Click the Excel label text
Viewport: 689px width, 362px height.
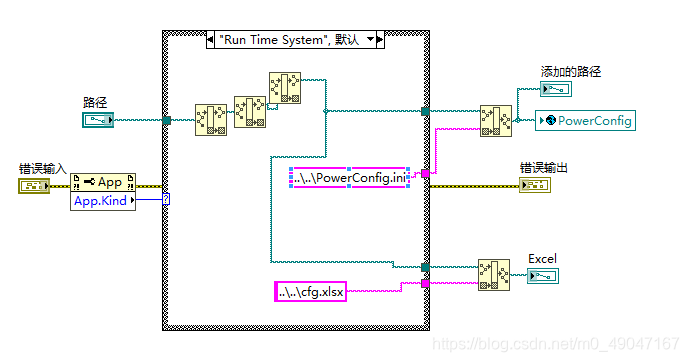coord(542,259)
